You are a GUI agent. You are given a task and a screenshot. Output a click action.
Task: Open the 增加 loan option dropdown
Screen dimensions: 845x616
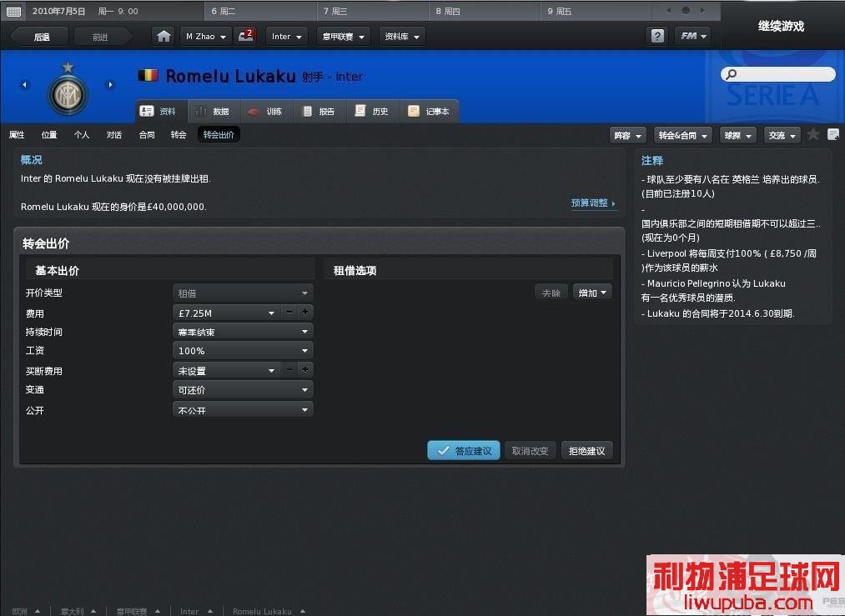[x=592, y=293]
